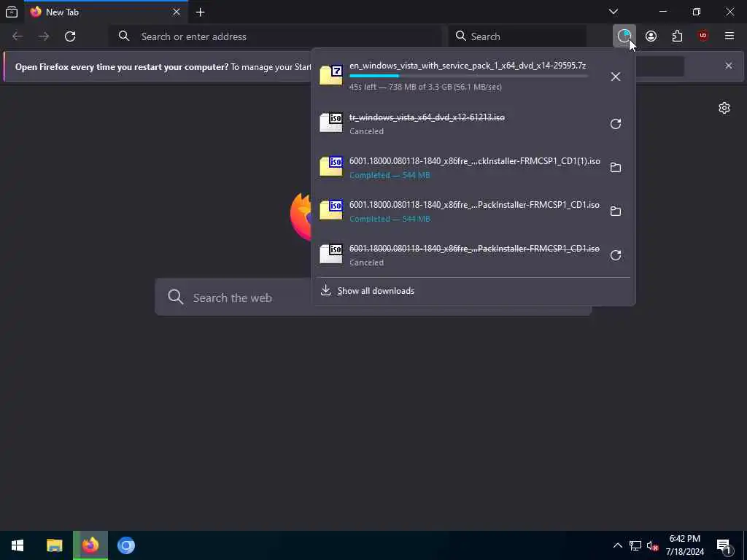Open the Action Center notifications icon

pyautogui.click(x=724, y=545)
